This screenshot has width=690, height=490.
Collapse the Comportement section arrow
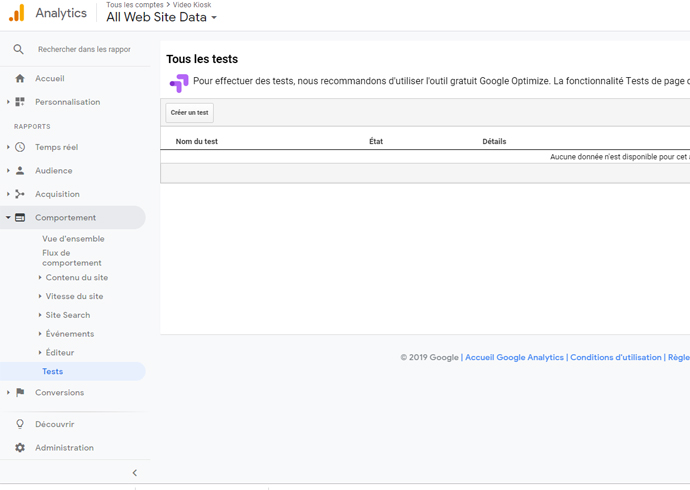8,217
